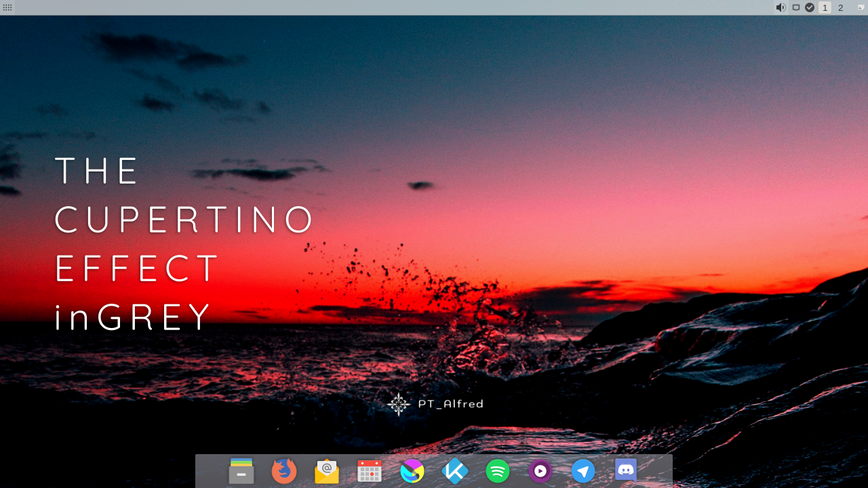Launch Telegram from the dock
The width and height of the screenshot is (868, 488).
(x=583, y=471)
